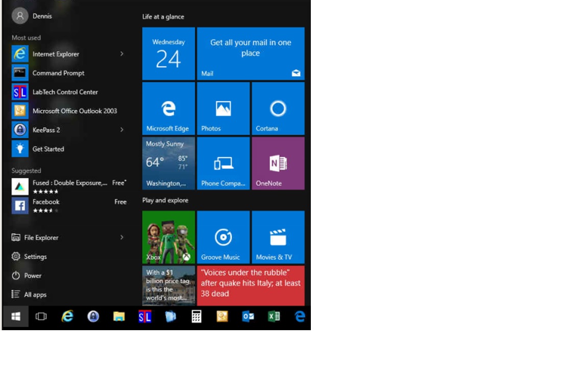This screenshot has height=368, width=588.
Task: Open the Phone Companion app
Action: click(x=223, y=163)
